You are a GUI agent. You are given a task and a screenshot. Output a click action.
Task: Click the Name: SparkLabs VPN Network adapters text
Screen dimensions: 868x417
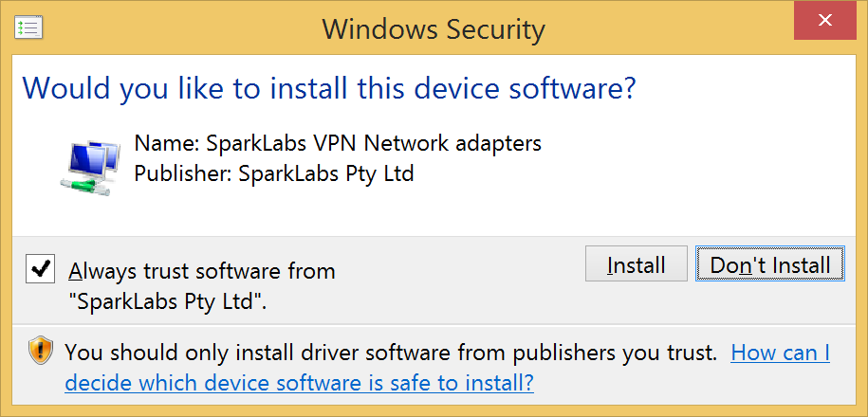pos(338,144)
